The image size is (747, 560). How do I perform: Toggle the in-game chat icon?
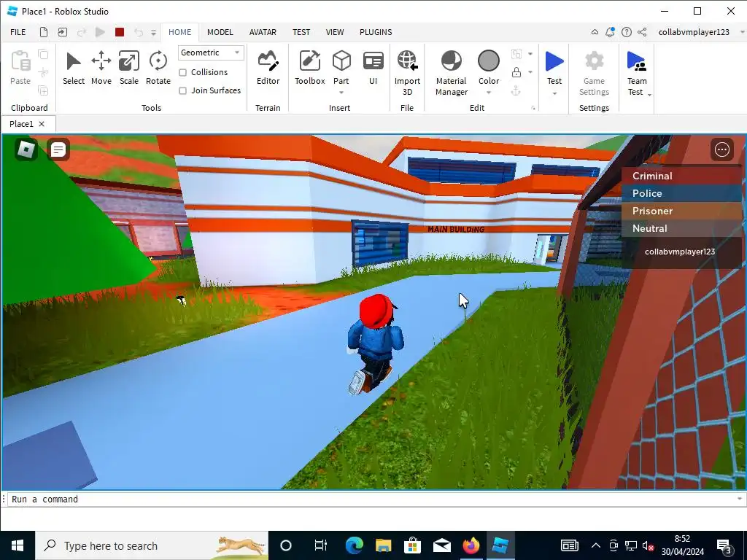[x=58, y=150]
